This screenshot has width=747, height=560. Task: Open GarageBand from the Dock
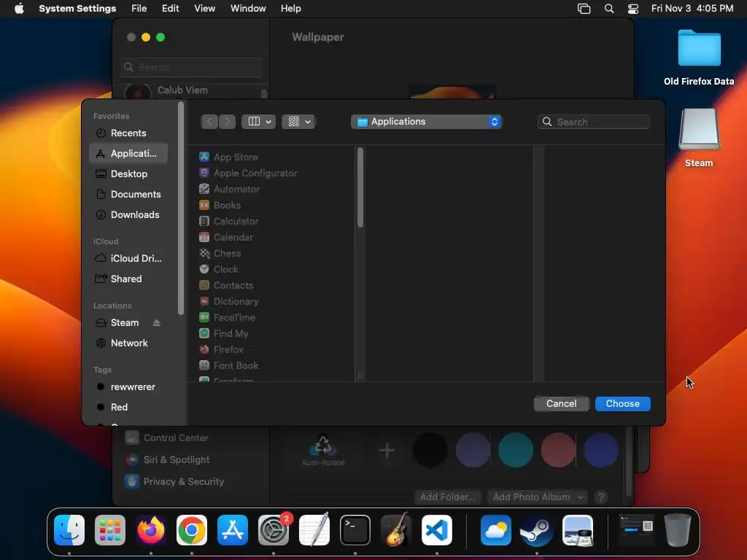(x=396, y=530)
